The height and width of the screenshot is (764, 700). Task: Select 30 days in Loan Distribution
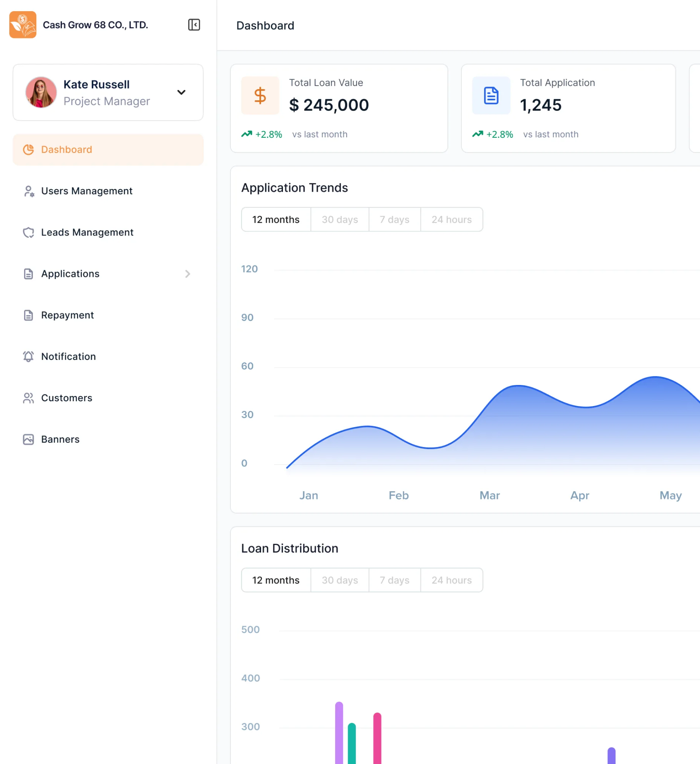pos(340,580)
